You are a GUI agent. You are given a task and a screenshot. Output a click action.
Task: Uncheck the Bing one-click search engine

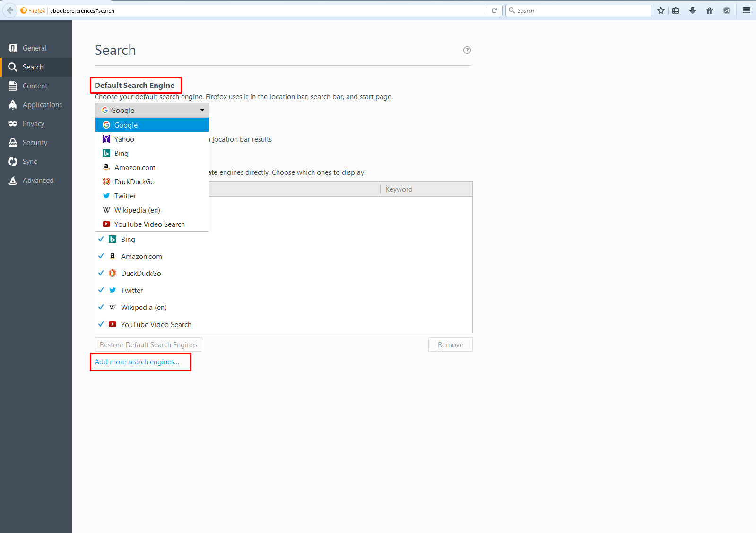[101, 239]
